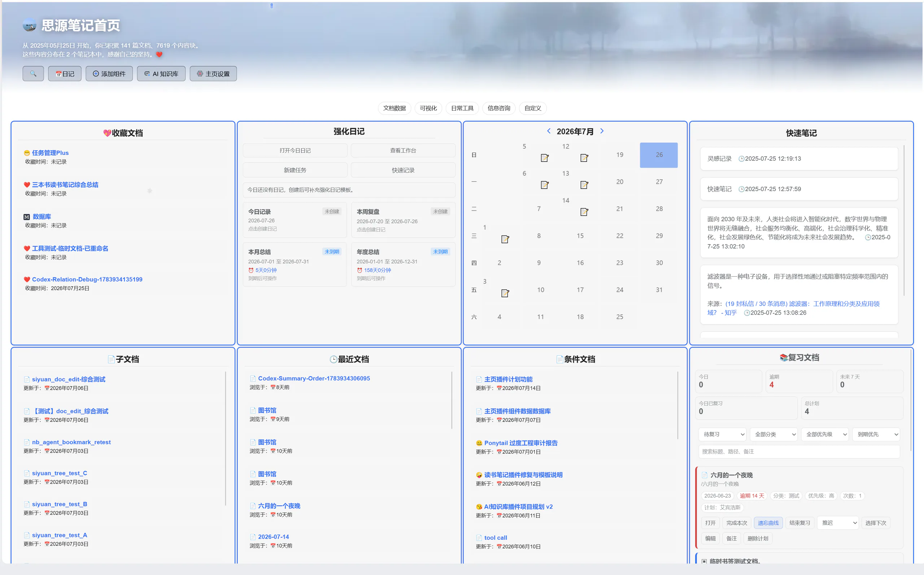Click 备注 on the review plan
Image resolution: width=924 pixels, height=575 pixels.
(x=731, y=539)
